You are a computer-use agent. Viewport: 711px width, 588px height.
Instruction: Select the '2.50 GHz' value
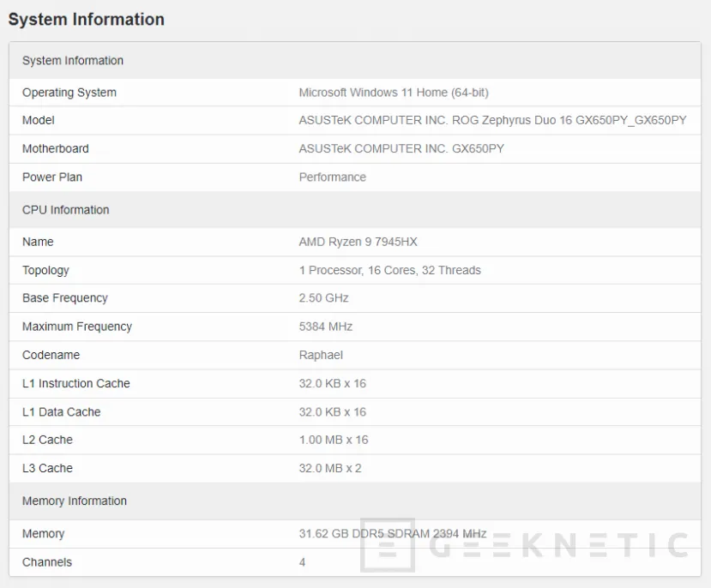tap(323, 298)
